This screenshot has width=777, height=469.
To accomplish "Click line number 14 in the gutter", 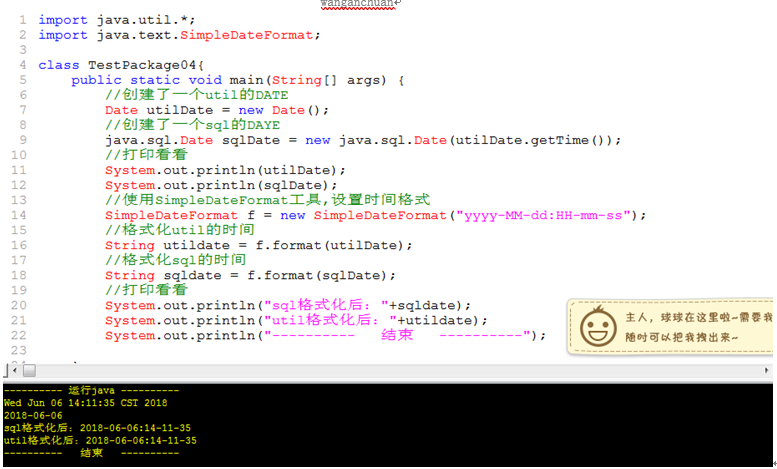I will coord(19,215).
